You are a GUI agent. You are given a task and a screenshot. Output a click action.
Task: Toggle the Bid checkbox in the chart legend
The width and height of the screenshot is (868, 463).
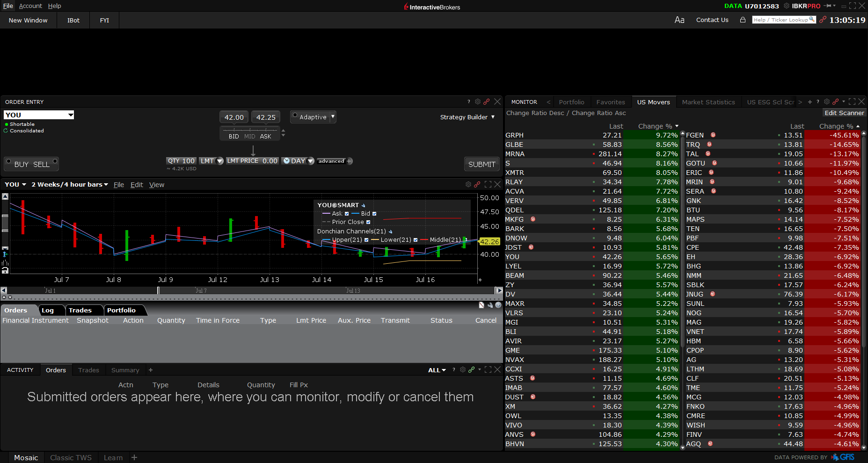[373, 213]
